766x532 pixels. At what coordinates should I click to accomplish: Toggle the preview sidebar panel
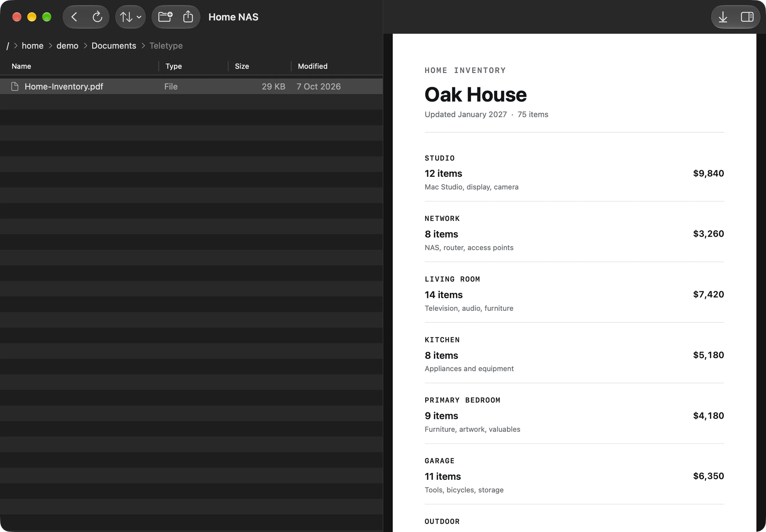[747, 17]
